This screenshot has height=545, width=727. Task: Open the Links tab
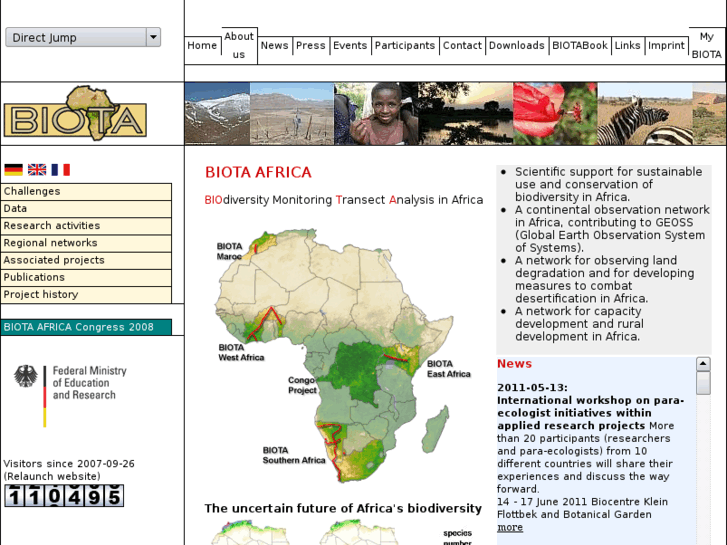(x=627, y=45)
